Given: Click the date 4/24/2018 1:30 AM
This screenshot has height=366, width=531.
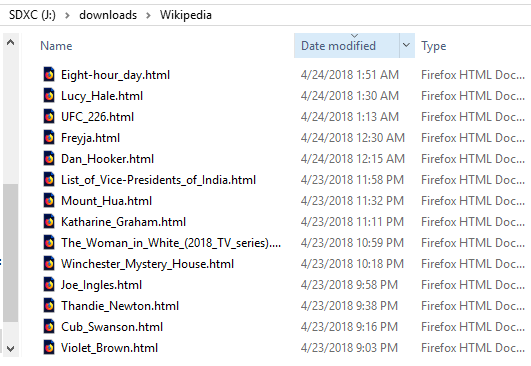Looking at the screenshot, I should pyautogui.click(x=350, y=96).
